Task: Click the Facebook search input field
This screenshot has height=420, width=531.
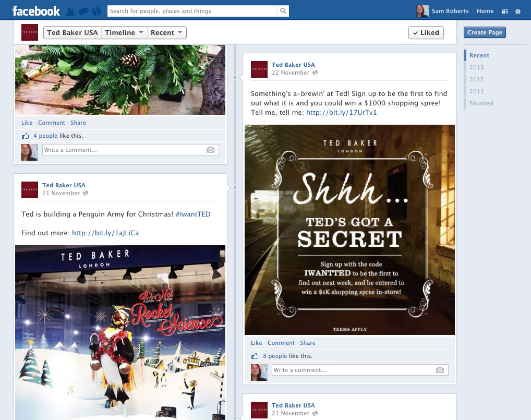Action: [192, 11]
